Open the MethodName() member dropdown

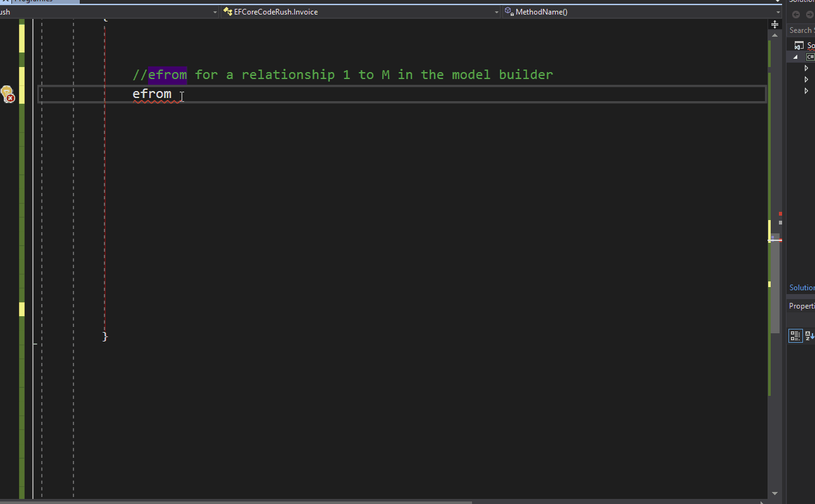[x=778, y=12]
